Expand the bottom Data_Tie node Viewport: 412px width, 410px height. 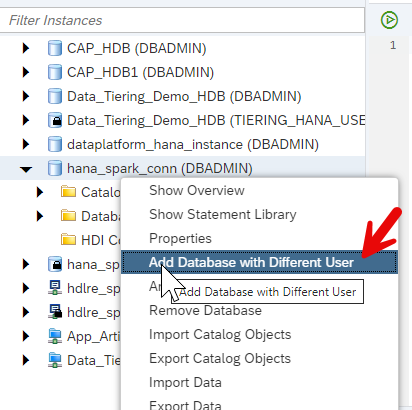pos(26,360)
